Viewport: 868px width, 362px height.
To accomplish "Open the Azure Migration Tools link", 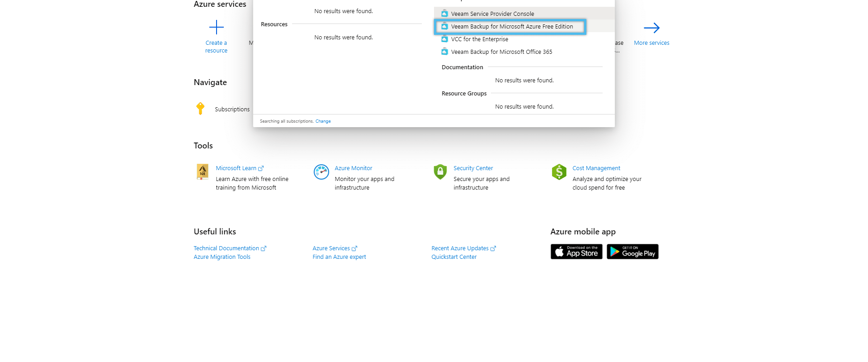I will [222, 257].
